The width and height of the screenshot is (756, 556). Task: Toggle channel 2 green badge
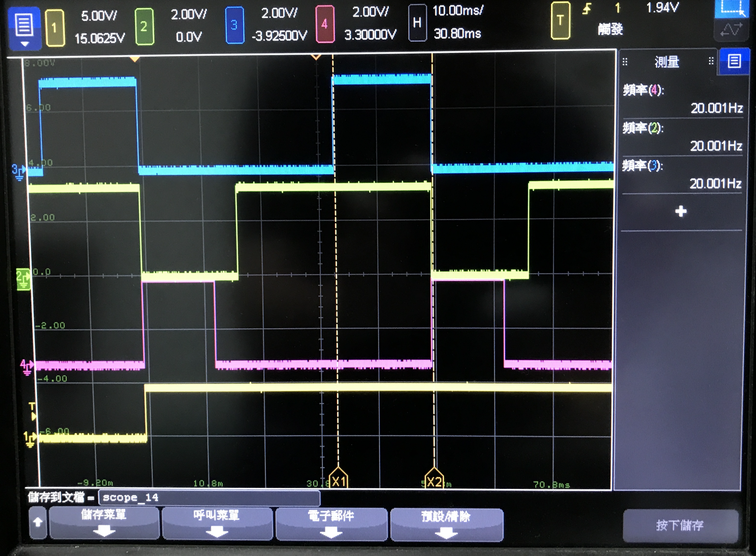[144, 27]
